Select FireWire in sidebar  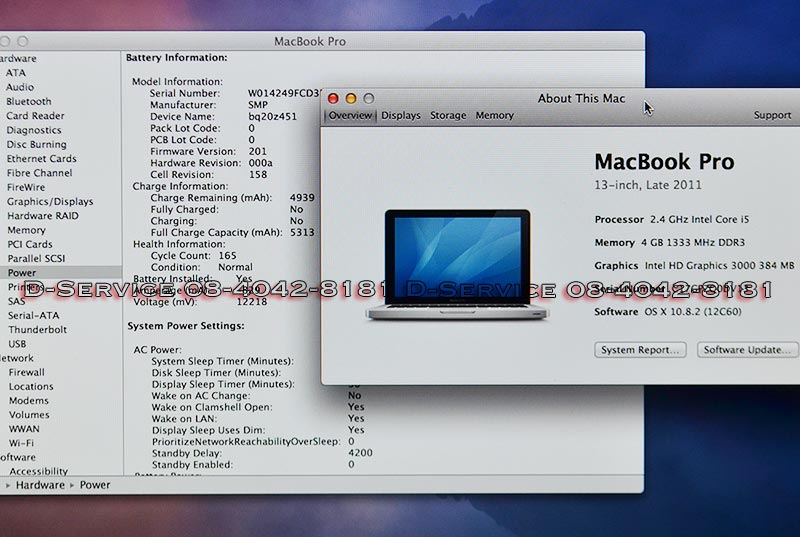26,187
